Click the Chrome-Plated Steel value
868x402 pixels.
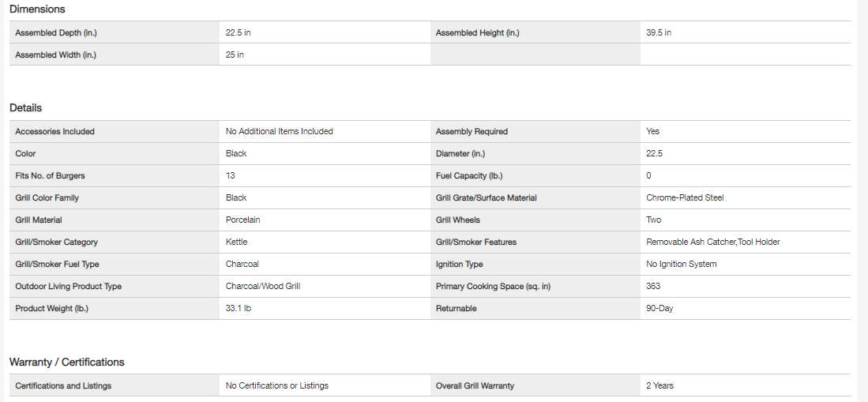pyautogui.click(x=685, y=197)
